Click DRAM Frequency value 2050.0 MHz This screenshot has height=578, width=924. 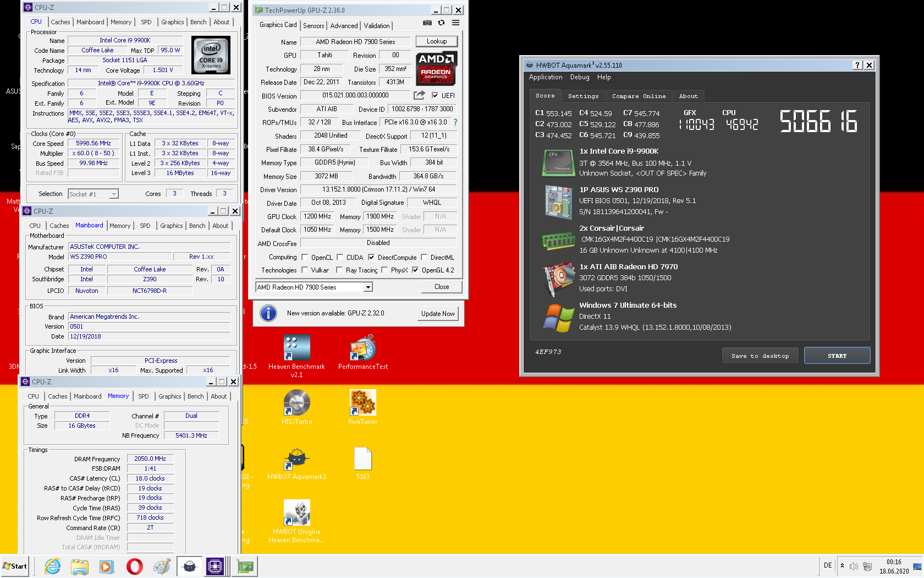[x=150, y=459]
